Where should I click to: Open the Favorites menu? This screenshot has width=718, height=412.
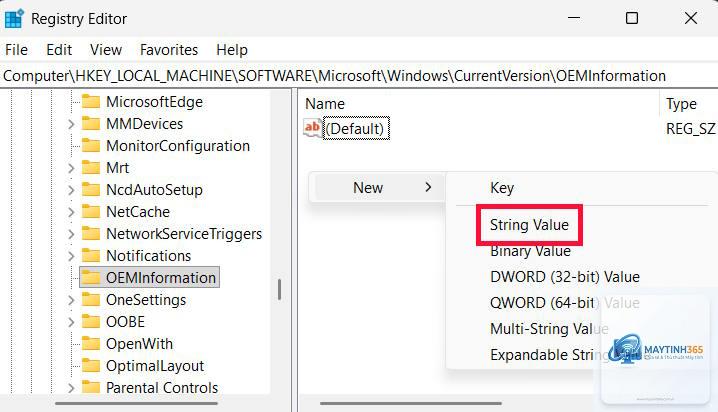click(169, 49)
